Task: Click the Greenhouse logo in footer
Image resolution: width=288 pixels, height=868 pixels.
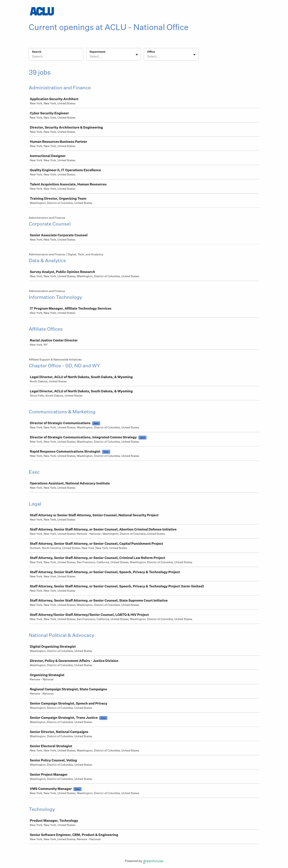Action: pyautogui.click(x=153, y=861)
